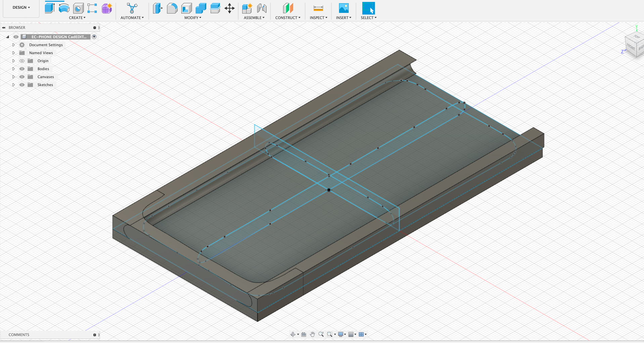Open the ASSEMBLE menu
Screen dimensions: 644x343
click(254, 18)
